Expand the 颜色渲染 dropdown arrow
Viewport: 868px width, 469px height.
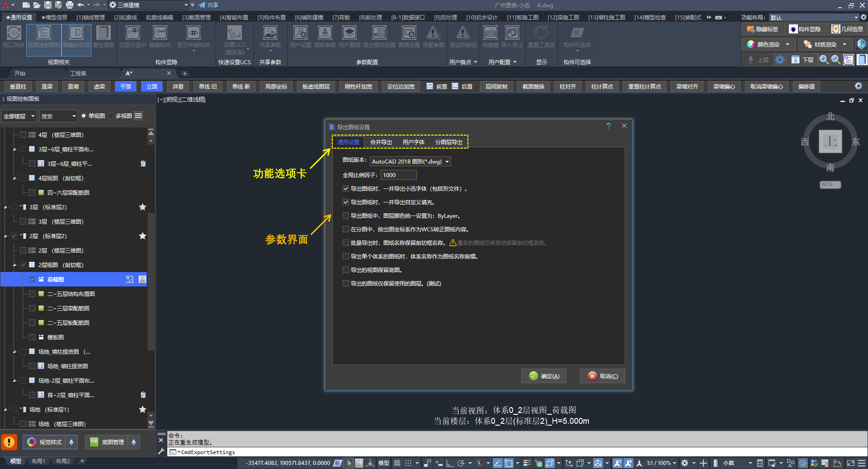(788, 44)
